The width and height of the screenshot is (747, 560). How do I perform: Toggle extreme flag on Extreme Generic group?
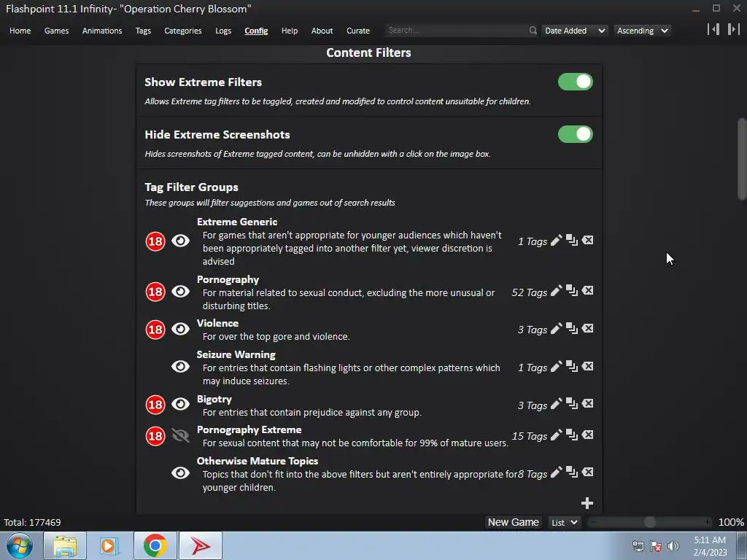[155, 241]
